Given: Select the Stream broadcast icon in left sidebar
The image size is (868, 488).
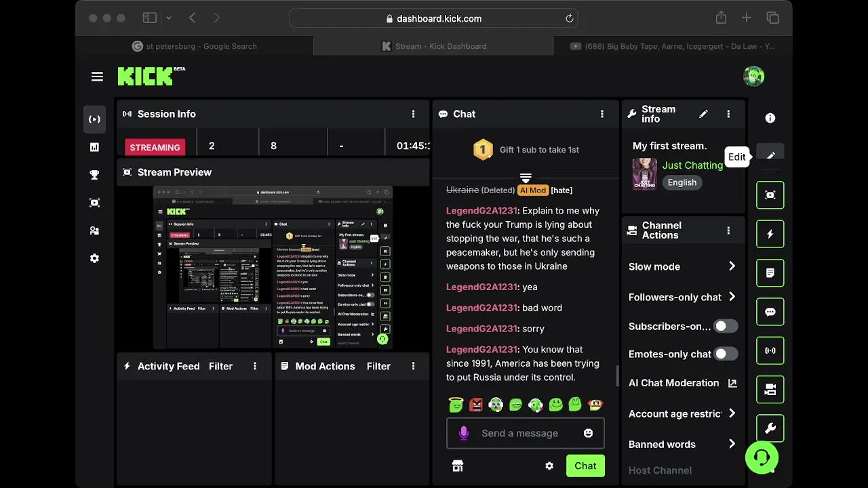Looking at the screenshot, I should click(94, 119).
